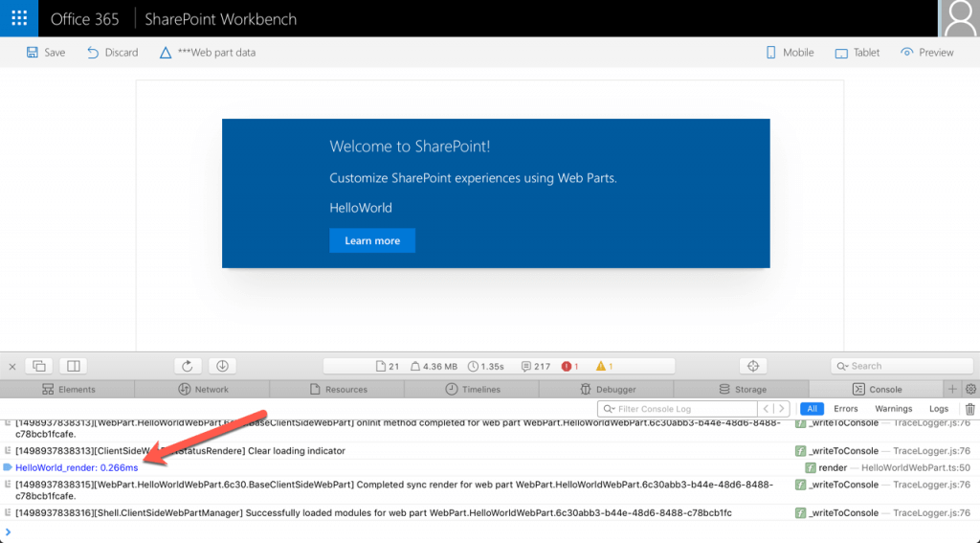Open page Preview mode

(926, 53)
